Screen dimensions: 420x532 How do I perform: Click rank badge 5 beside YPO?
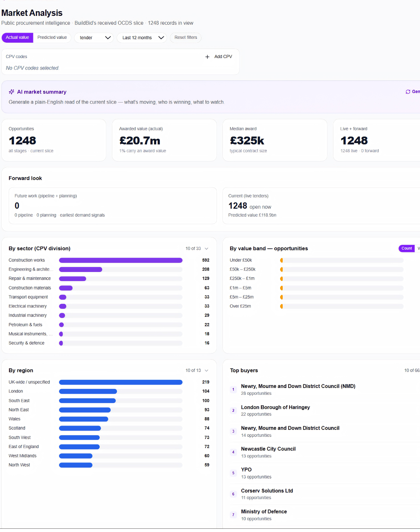233,473
